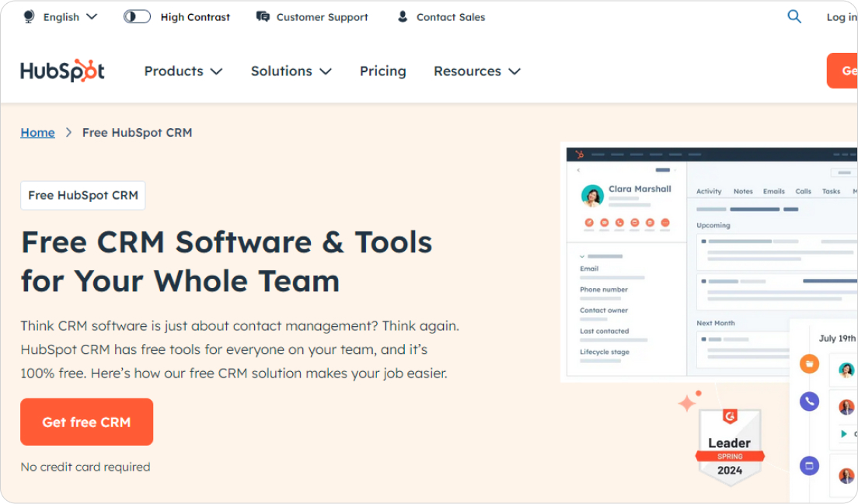Click the Customer Support chat icon

point(263,17)
